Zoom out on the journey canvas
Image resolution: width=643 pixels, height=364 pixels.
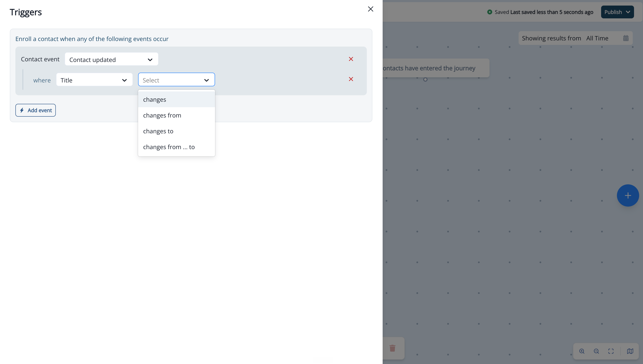pos(596,351)
